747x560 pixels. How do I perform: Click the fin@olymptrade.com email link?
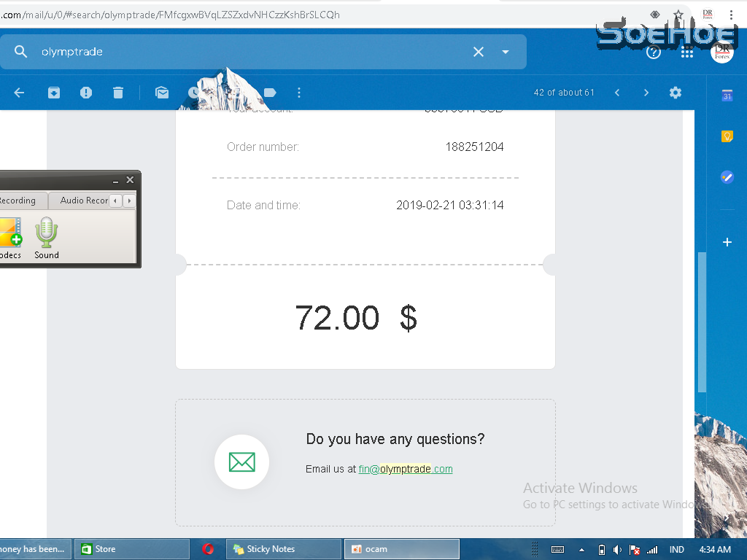coord(405,469)
